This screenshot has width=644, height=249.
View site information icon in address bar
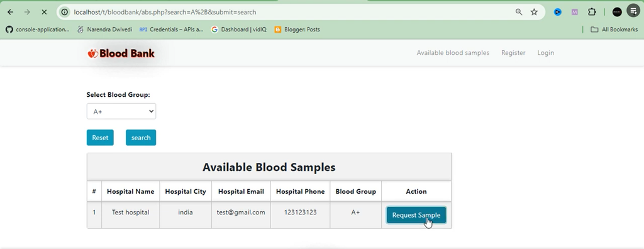(65, 12)
